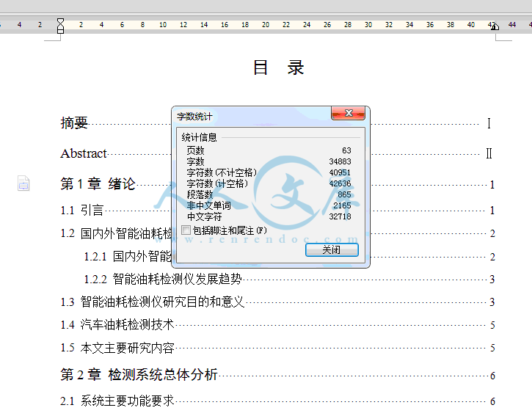Screen dimensions: 532x416
Task: Click page number Ⅰ of the 摘要 entry
Action: (489, 123)
